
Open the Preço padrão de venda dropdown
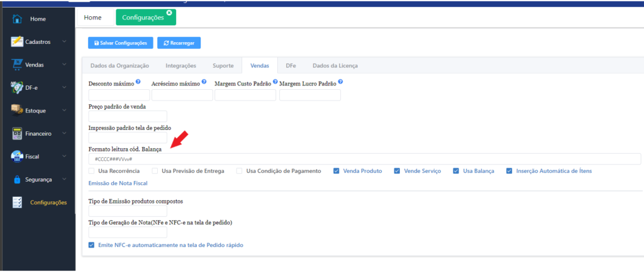pyautogui.click(x=128, y=116)
